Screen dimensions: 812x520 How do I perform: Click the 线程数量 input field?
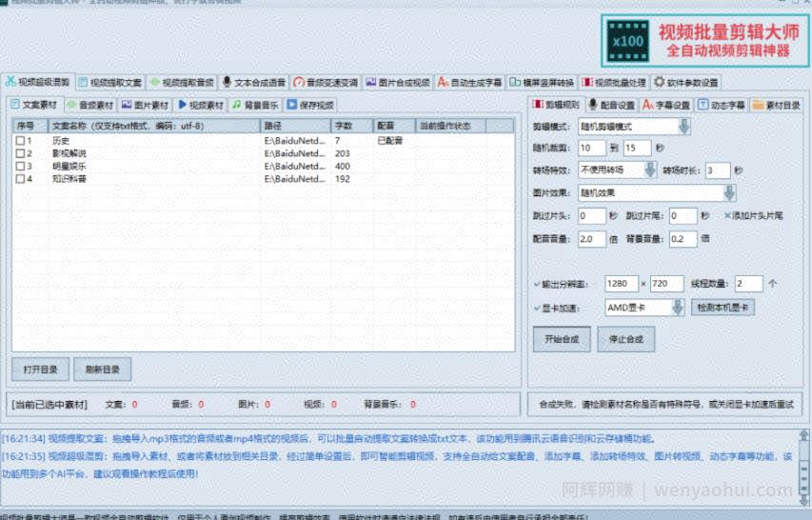(x=748, y=283)
